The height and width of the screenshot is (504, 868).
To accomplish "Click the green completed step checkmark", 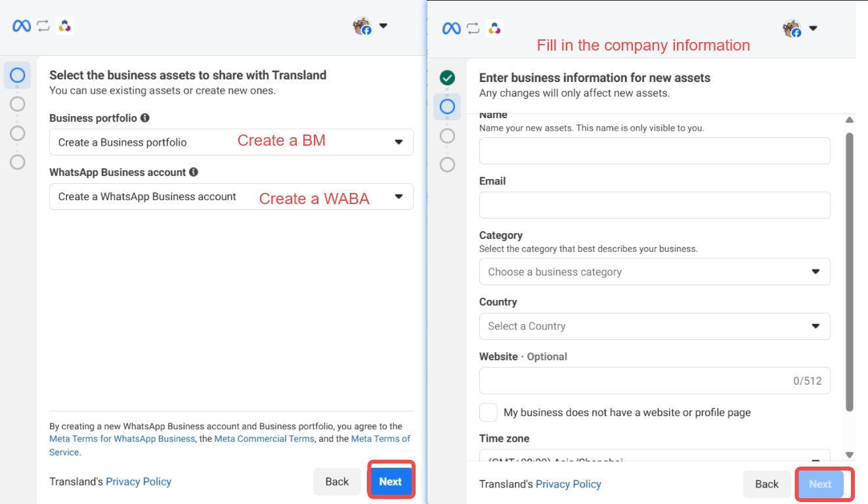I will [447, 78].
